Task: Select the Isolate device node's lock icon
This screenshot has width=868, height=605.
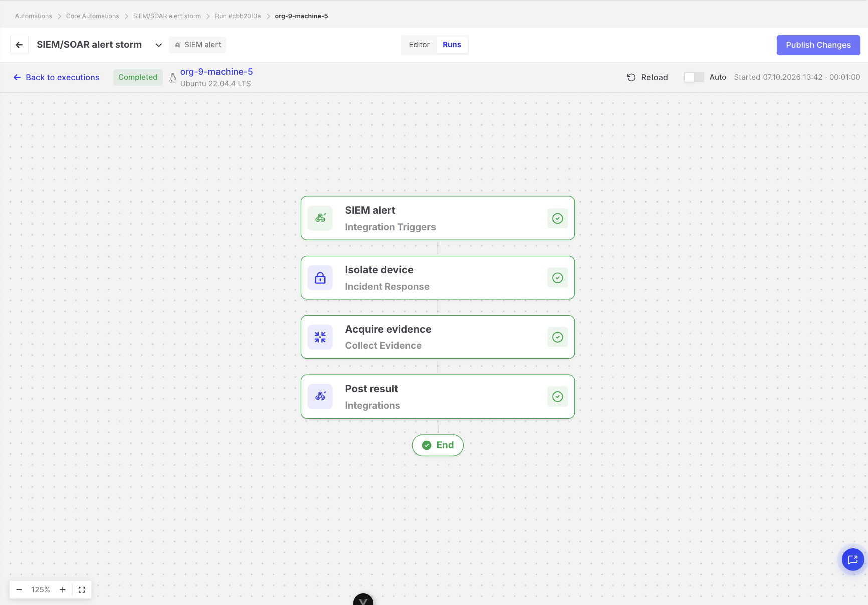Action: (320, 278)
